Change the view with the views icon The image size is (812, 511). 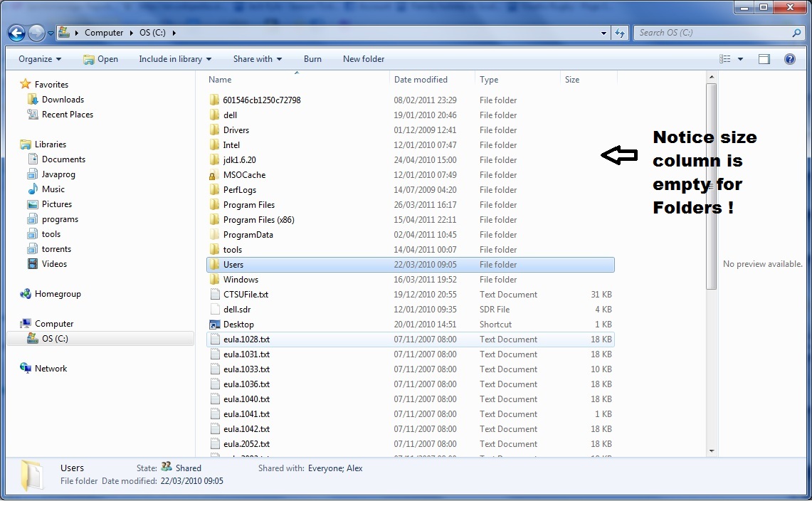point(724,59)
